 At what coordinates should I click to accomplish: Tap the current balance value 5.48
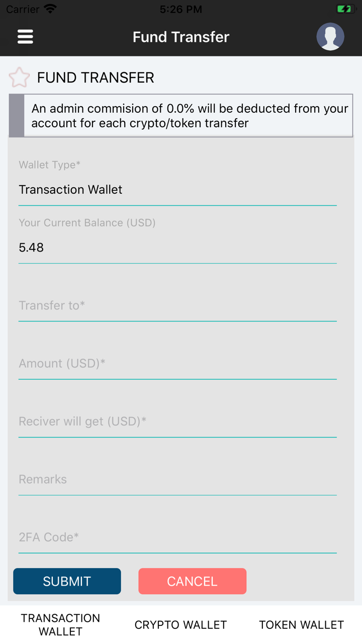31,248
